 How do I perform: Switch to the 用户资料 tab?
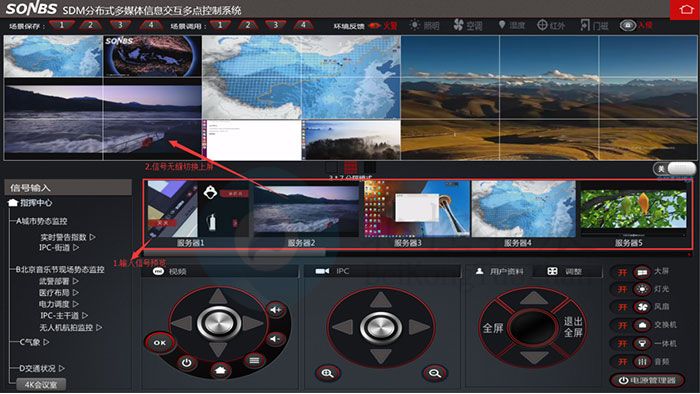coord(499,271)
